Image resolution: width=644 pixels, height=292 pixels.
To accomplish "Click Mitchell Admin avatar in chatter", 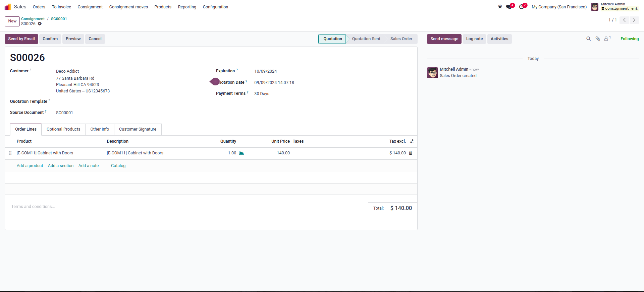I will pyautogui.click(x=432, y=73).
